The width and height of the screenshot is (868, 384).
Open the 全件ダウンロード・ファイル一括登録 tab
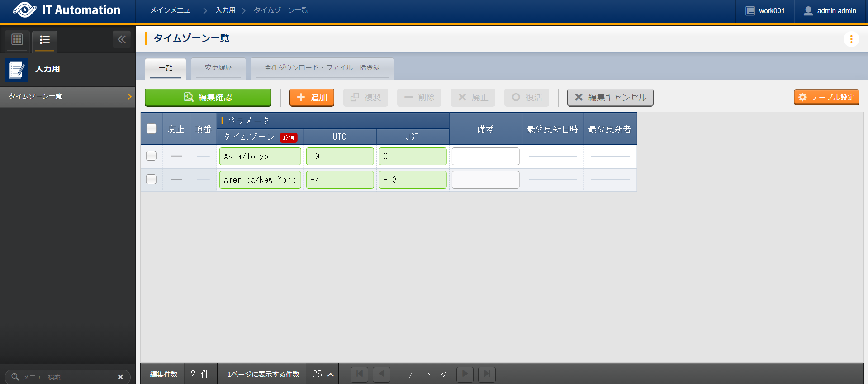point(322,68)
